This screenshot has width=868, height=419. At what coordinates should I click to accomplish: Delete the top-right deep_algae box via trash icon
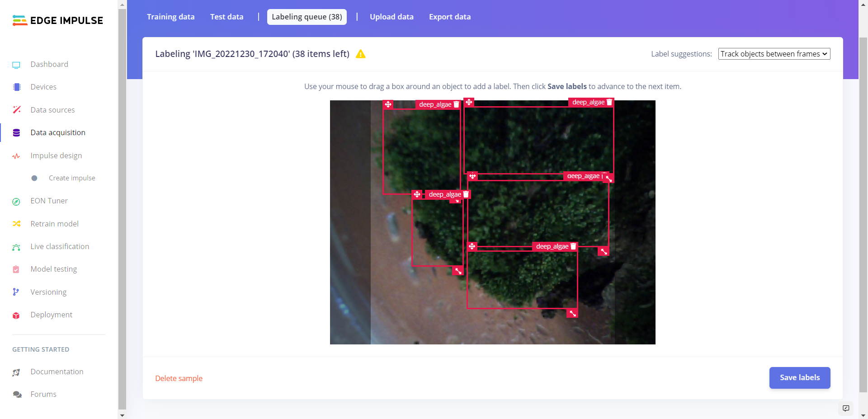click(x=609, y=102)
